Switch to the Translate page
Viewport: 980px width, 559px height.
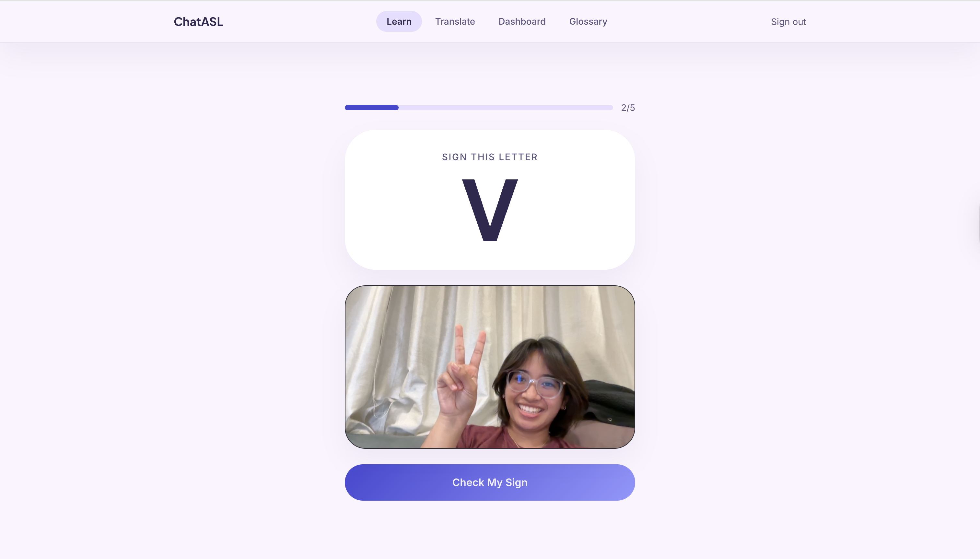coord(455,21)
